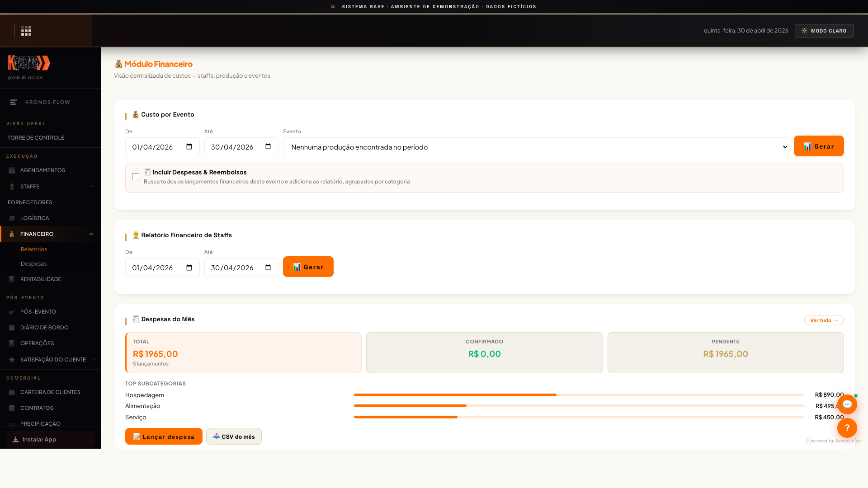
Task: Click the Diário de Bordo notebook icon
Action: coord(12,328)
